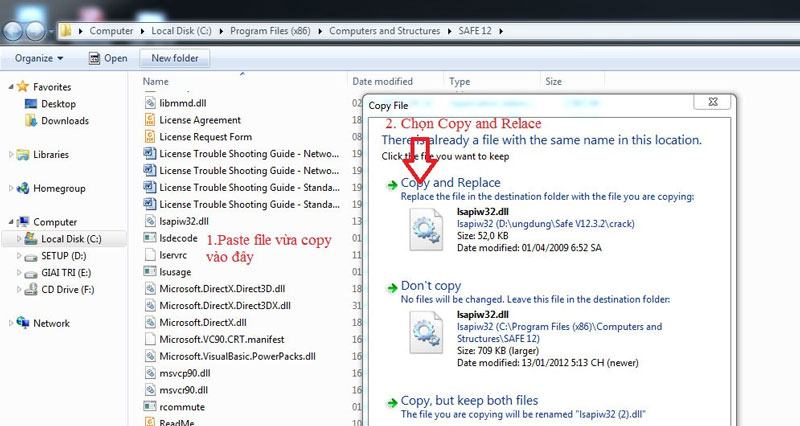The height and width of the screenshot is (426, 800).
Task: Click the Desktop icon in Favorites
Action: click(31, 104)
